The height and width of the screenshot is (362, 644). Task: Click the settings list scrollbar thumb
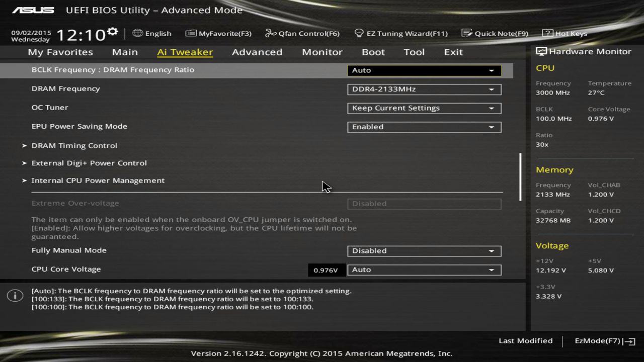[x=520, y=177]
